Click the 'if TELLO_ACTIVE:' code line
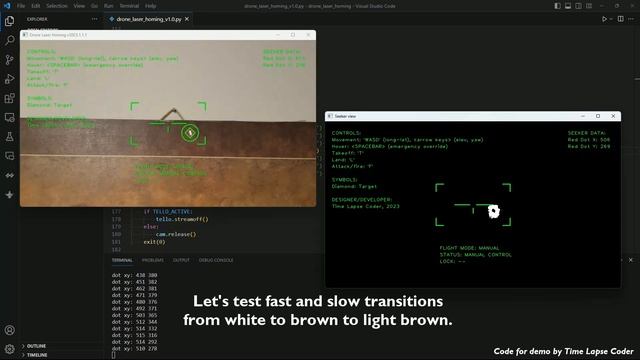Image resolution: width=640 pixels, height=360 pixels. point(168,211)
